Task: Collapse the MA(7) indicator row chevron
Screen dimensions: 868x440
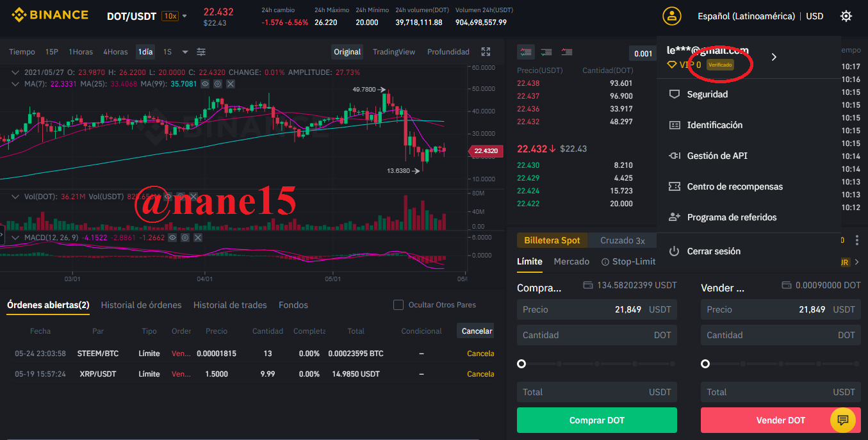Action: pyautogui.click(x=16, y=84)
